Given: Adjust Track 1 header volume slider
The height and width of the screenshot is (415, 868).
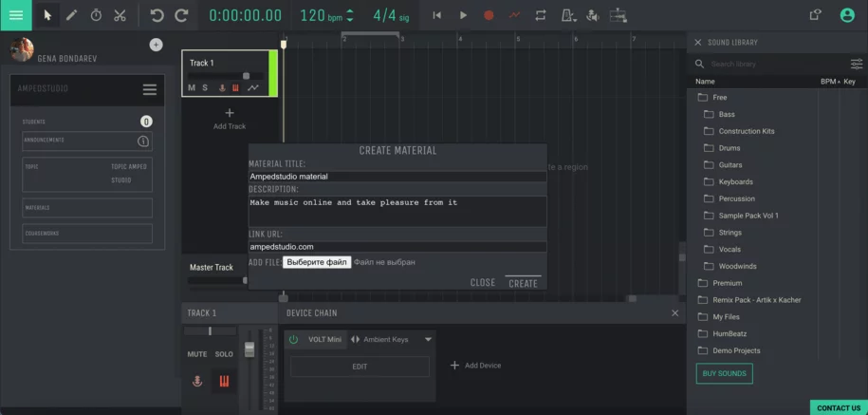Looking at the screenshot, I should point(247,76).
